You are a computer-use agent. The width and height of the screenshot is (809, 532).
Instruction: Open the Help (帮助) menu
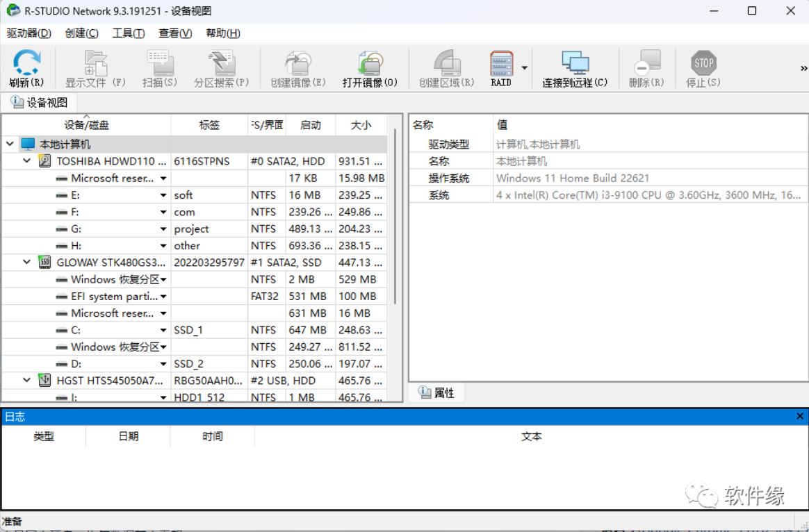[x=223, y=33]
